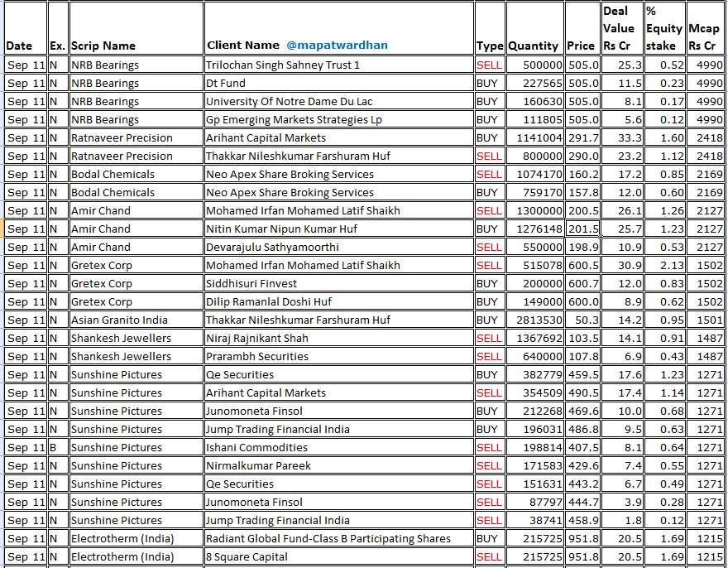Click the Mcap cell 1501
The image size is (728, 568).
click(705, 320)
